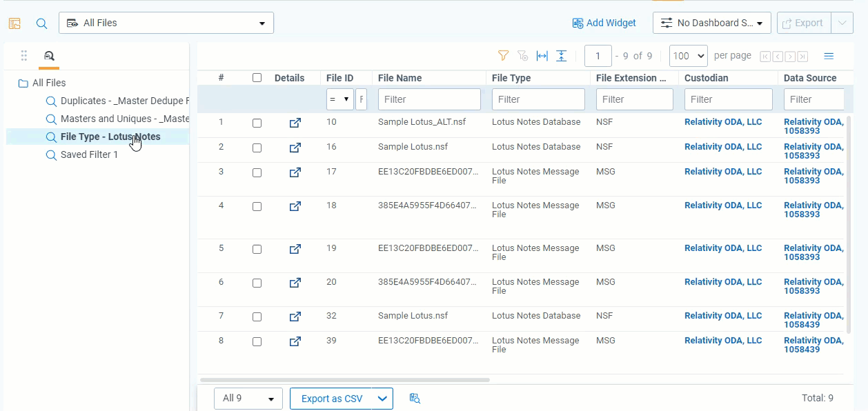Tick the checkbox for row 5
This screenshot has height=411, width=868.
257,250
